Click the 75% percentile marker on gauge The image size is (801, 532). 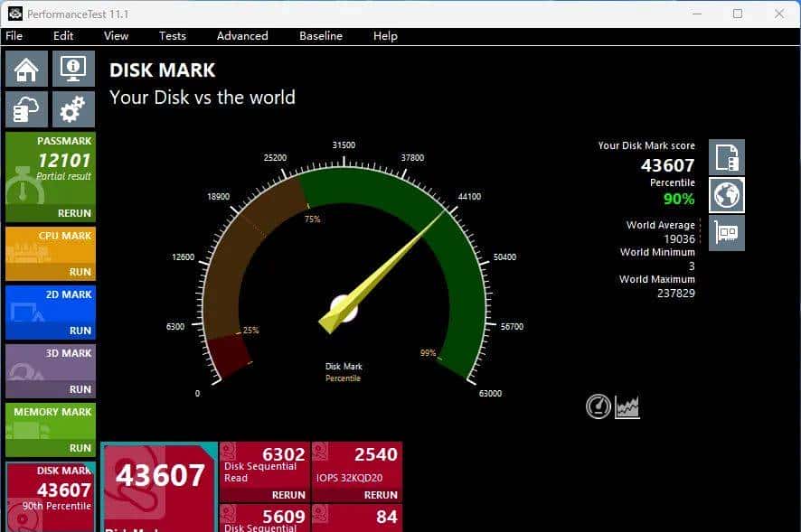click(x=312, y=219)
